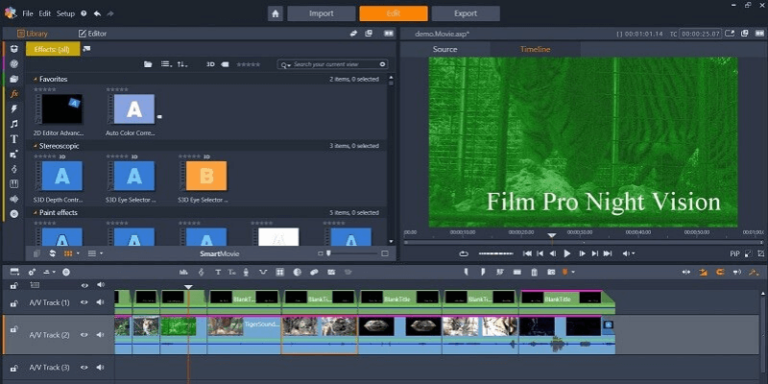Toggle visibility eye of A/V Track (1)
768x384 pixels.
tap(84, 303)
